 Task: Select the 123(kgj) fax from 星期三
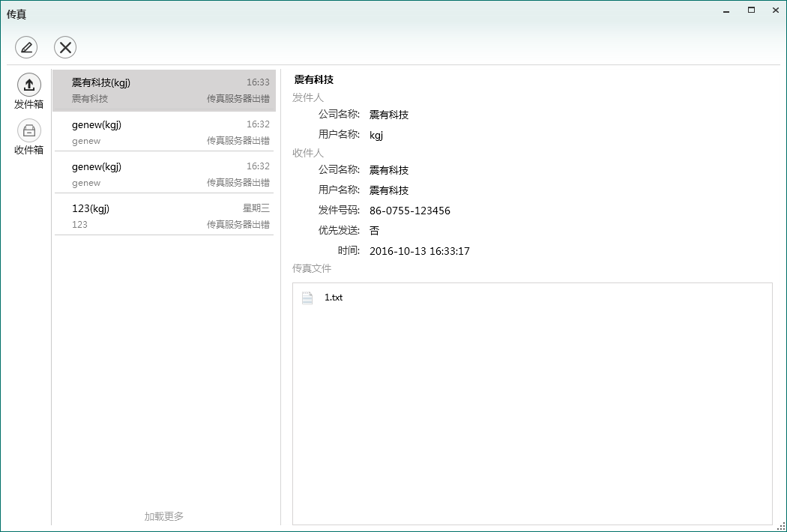point(163,216)
